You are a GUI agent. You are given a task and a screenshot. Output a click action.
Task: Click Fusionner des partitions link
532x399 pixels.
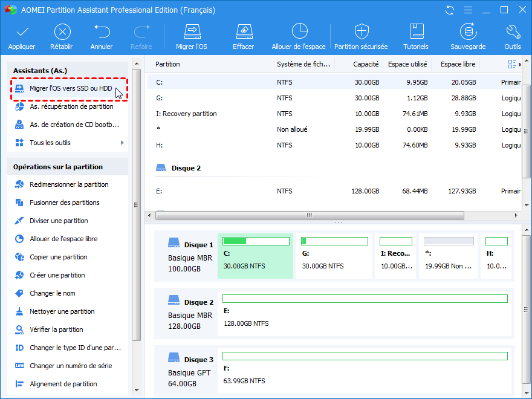coord(64,203)
